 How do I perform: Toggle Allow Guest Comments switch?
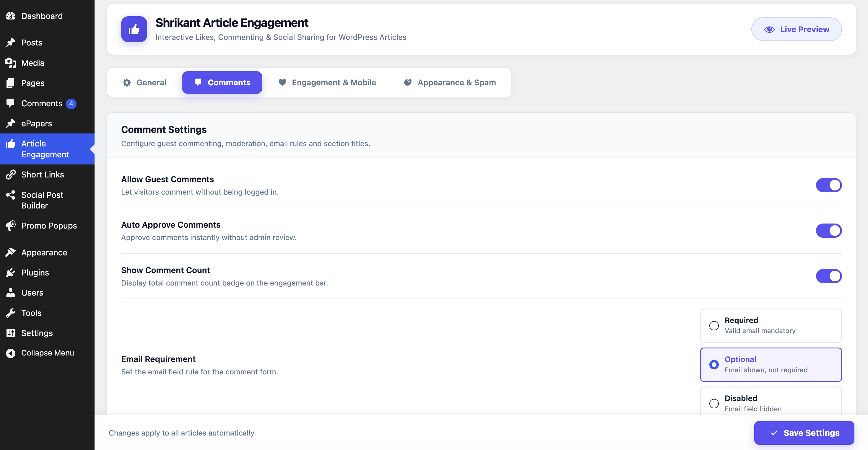(x=829, y=185)
